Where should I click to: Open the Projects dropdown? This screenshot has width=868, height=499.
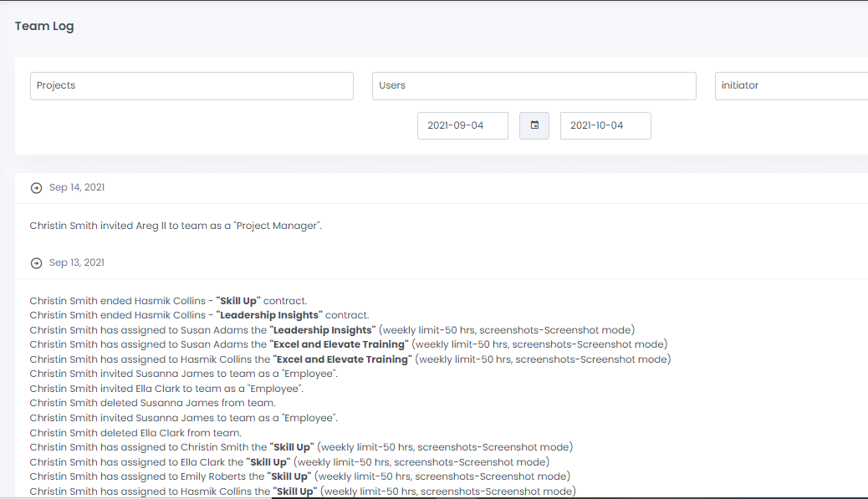click(191, 85)
